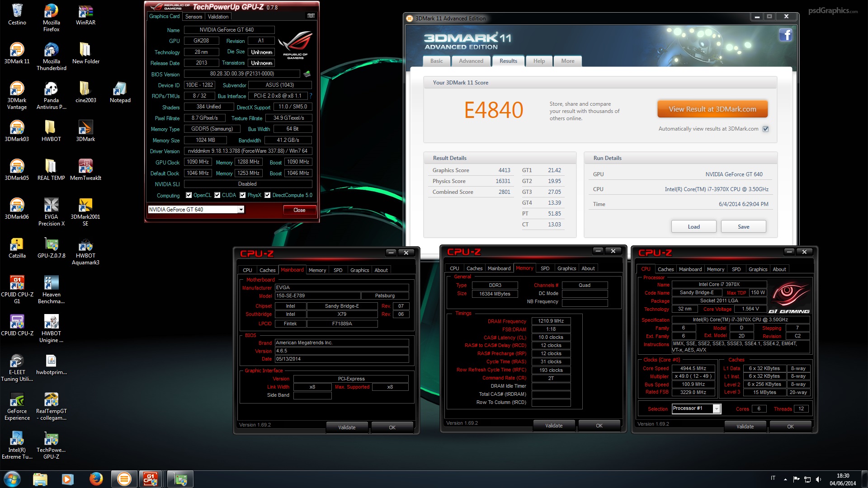
Task: Open Notepad desktop shortcut
Action: (120, 92)
